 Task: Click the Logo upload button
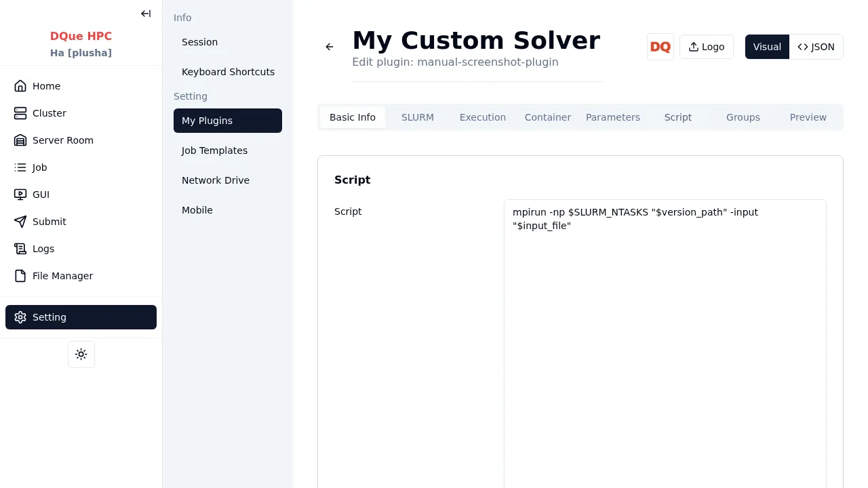[706, 47]
